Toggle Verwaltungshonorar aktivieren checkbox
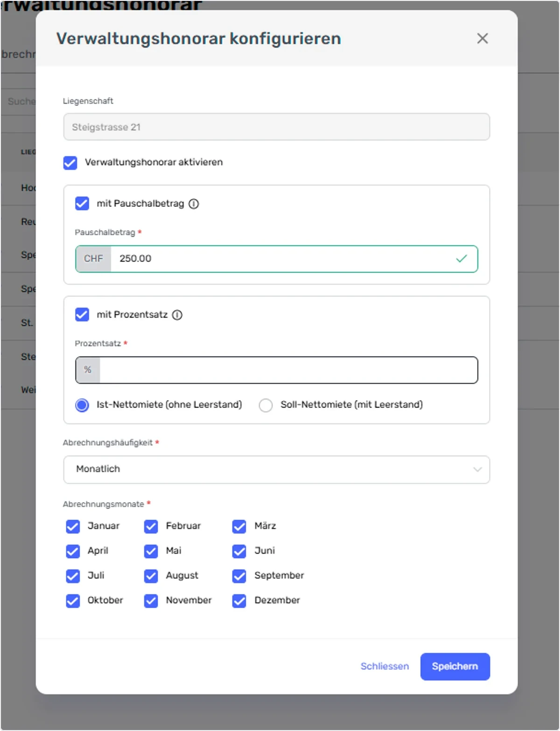The height and width of the screenshot is (731, 560). pyautogui.click(x=70, y=163)
